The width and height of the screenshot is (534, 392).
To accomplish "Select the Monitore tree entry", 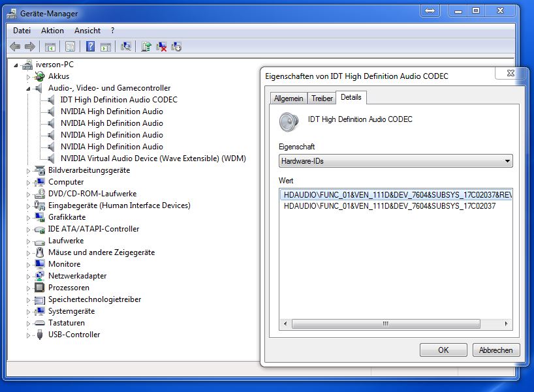I will (65, 264).
